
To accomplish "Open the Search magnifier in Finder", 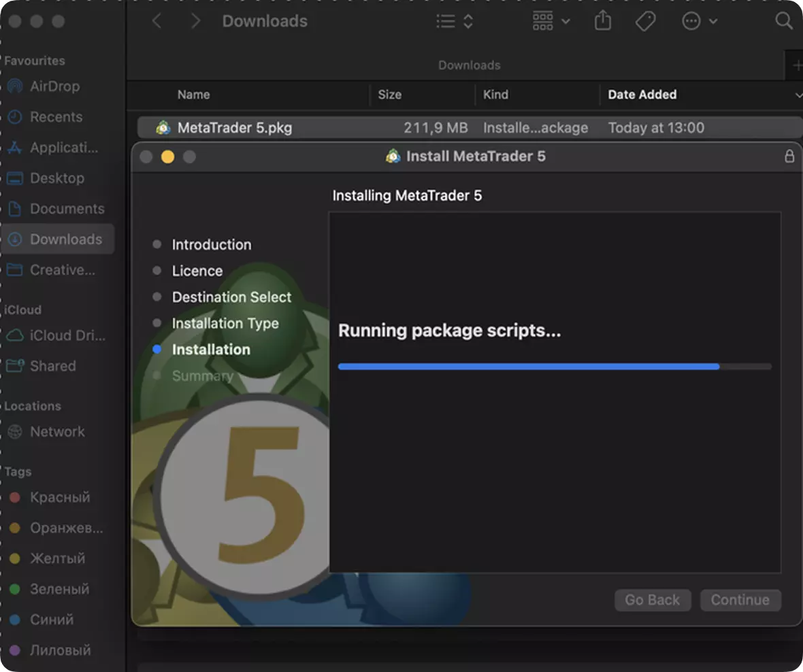I will pos(784,22).
